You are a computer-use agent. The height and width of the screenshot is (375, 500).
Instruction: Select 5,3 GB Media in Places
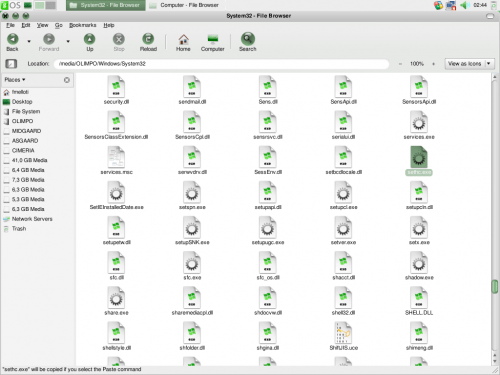point(24,199)
